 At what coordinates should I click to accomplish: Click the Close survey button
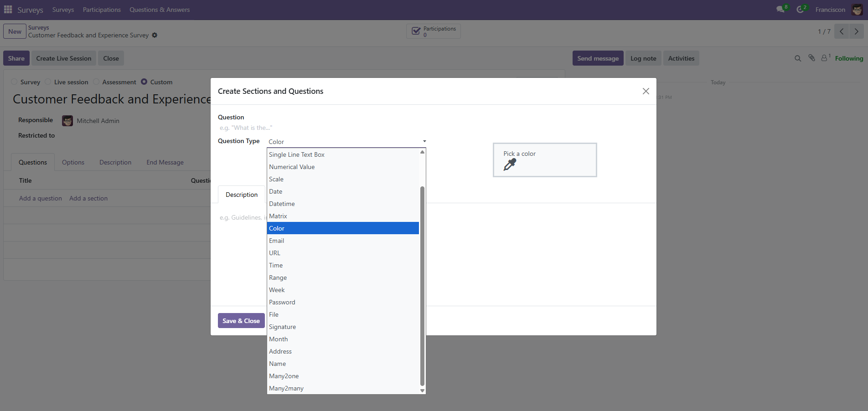111,58
